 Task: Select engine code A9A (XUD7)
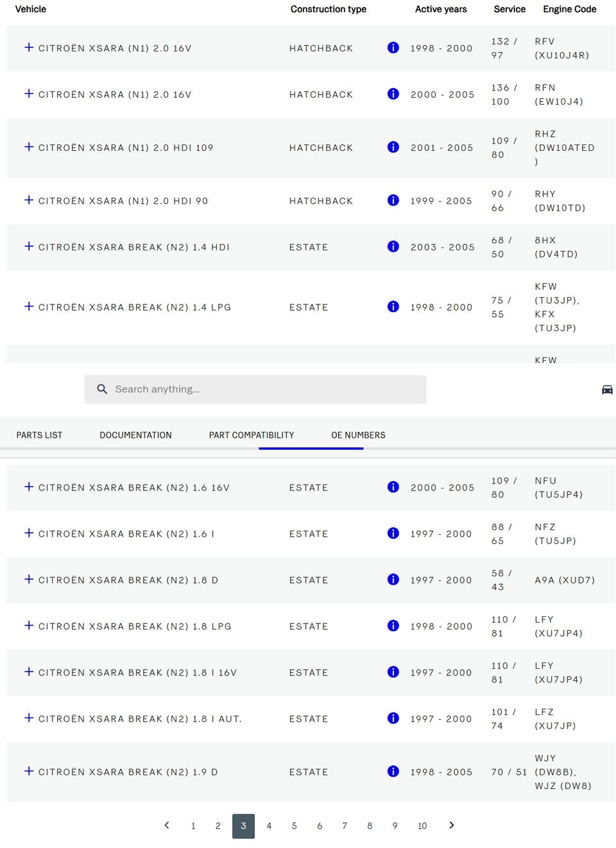pyautogui.click(x=565, y=580)
